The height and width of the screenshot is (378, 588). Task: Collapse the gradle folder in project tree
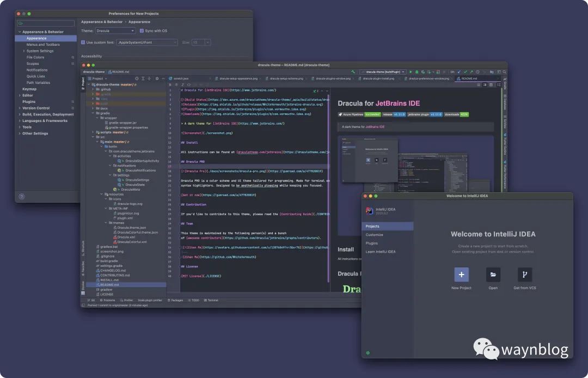coord(93,113)
